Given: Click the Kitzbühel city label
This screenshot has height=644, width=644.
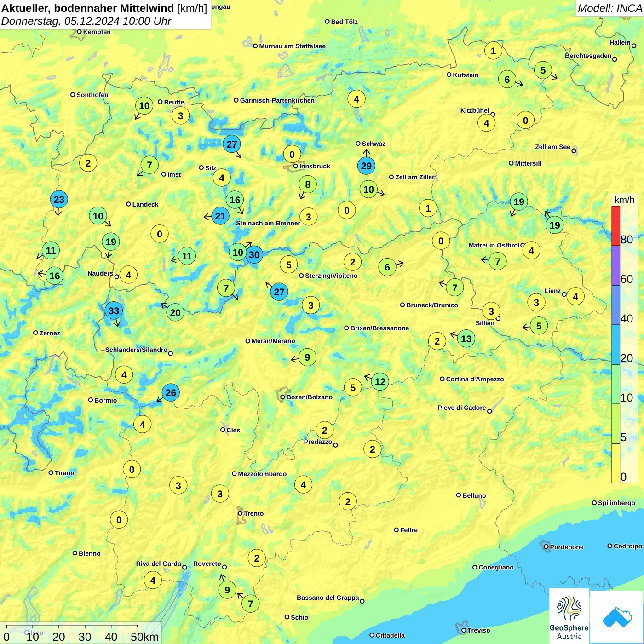Looking at the screenshot, I should point(475,110).
